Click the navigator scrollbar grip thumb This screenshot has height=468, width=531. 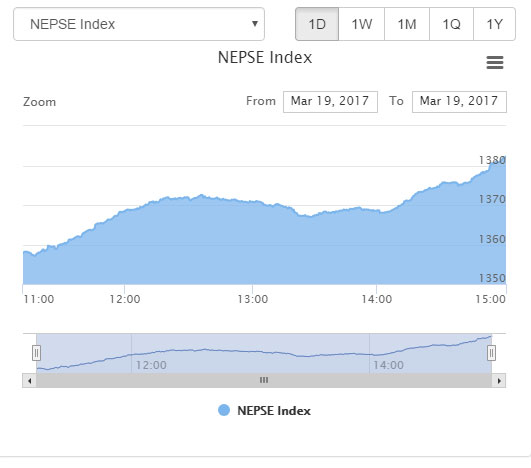(264, 381)
